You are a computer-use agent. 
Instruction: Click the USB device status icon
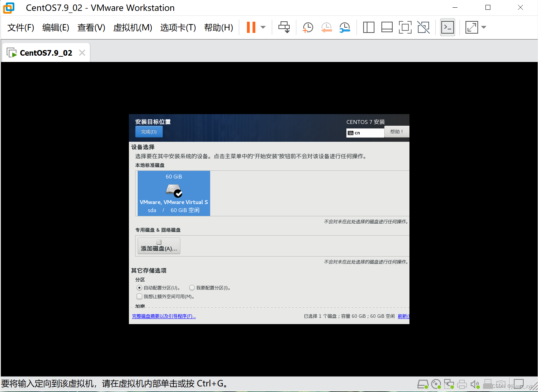(488, 384)
